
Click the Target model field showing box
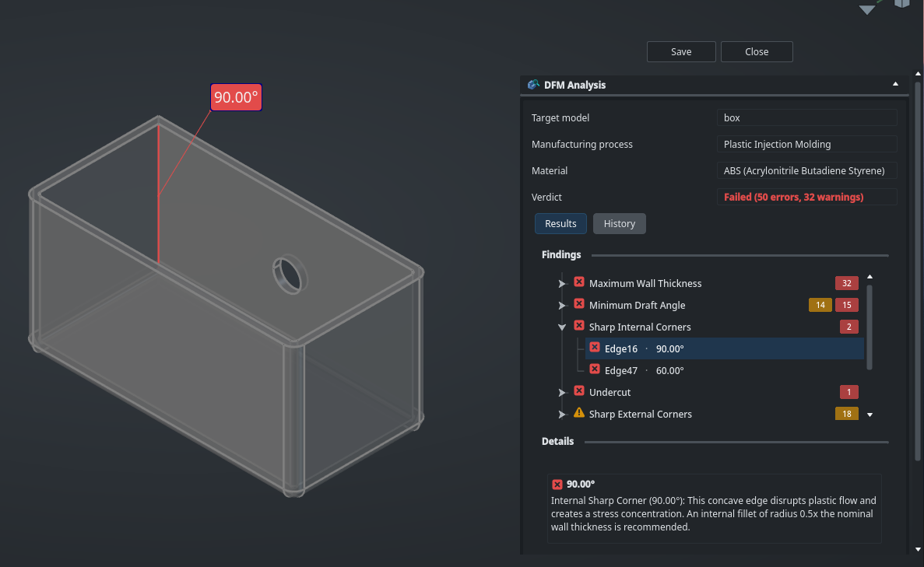806,117
